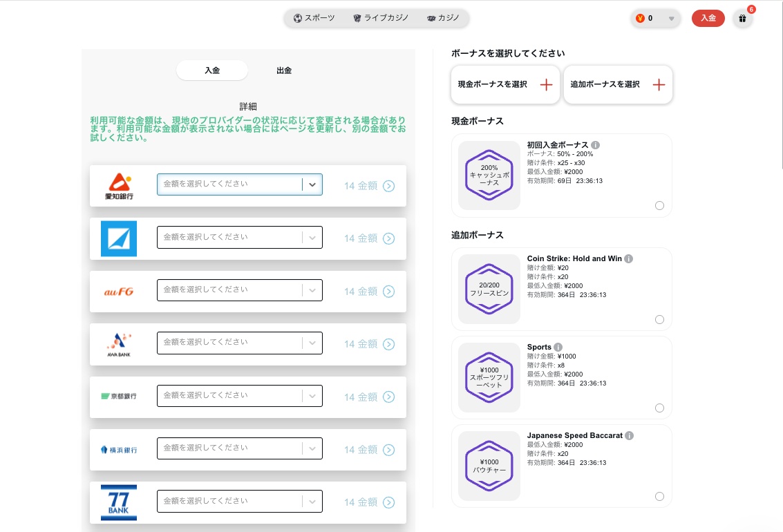Screen dimensions: 783x532
Task: Switch to the 入金 tab
Action: (212, 70)
